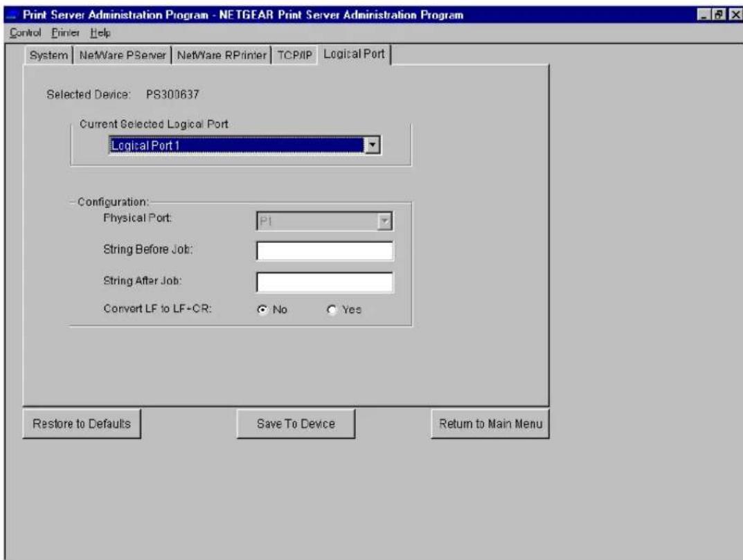
Task: Click the String After Job input field
Action: point(325,282)
